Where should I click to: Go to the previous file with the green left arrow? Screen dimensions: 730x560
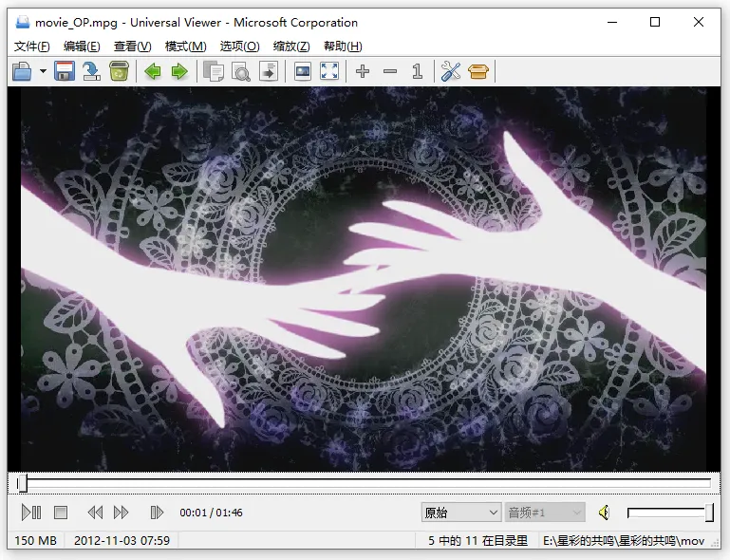pyautogui.click(x=153, y=72)
